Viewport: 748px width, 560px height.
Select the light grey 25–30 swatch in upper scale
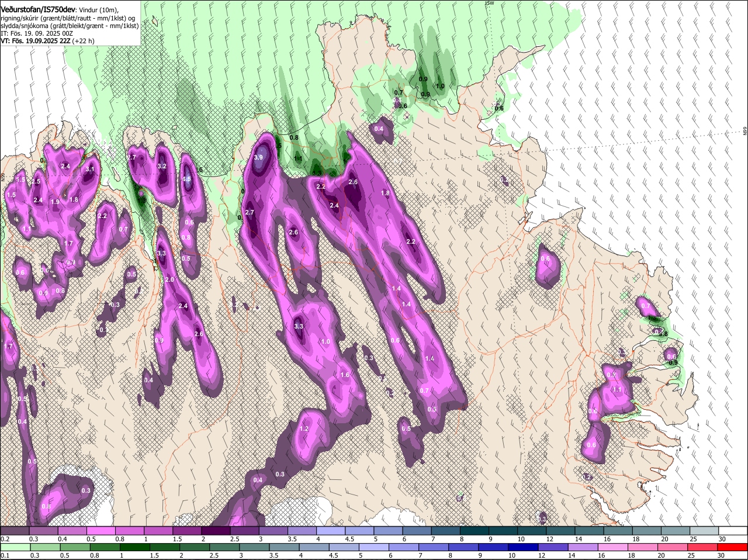pos(704,530)
